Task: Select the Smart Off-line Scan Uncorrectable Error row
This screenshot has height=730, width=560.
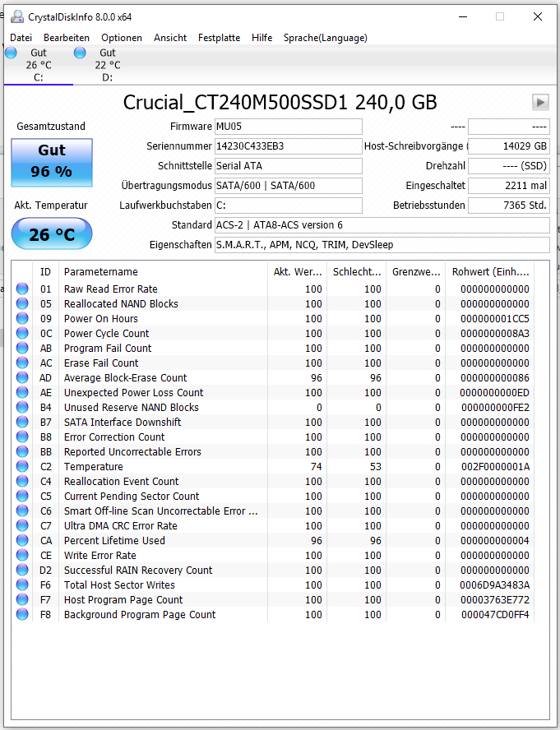Action: pos(273,511)
